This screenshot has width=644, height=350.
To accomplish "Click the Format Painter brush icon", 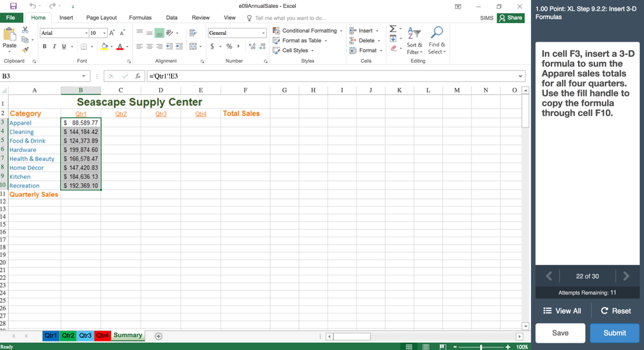I will [25, 50].
